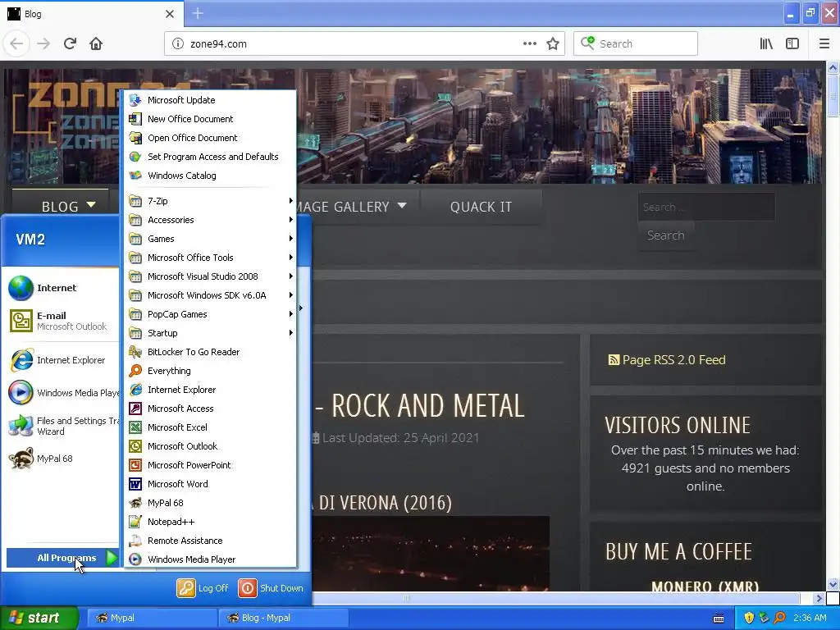Image resolution: width=840 pixels, height=630 pixels.
Task: Click the Log Off button
Action: click(x=203, y=588)
